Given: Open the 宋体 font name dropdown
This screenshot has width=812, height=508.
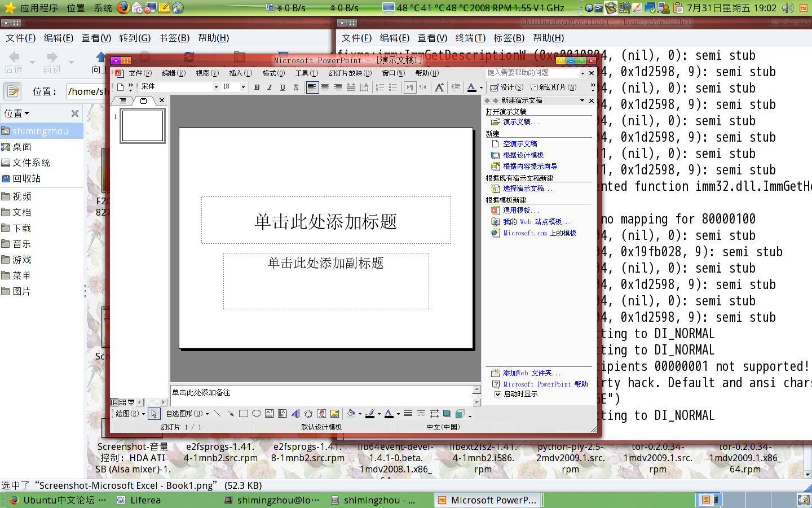Looking at the screenshot, I should coord(216,87).
